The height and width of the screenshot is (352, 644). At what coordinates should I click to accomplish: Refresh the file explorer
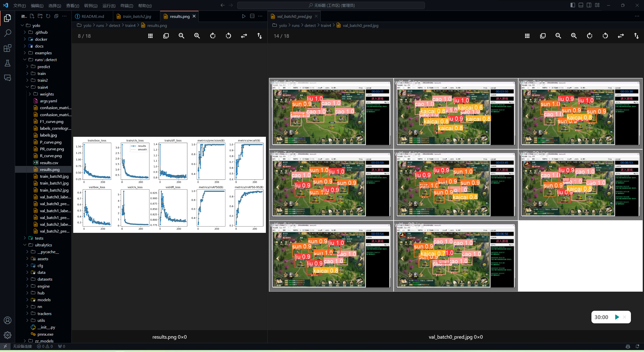click(48, 16)
